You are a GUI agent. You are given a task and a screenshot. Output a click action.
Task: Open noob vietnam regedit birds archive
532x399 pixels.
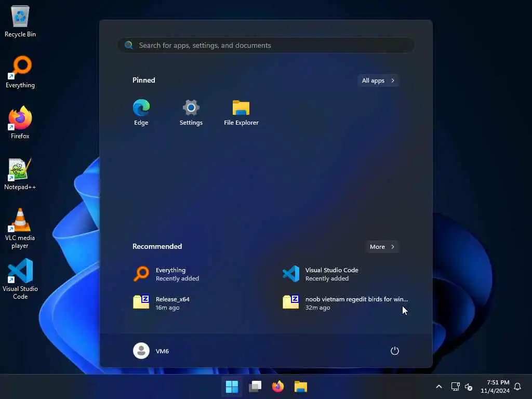[x=346, y=303]
